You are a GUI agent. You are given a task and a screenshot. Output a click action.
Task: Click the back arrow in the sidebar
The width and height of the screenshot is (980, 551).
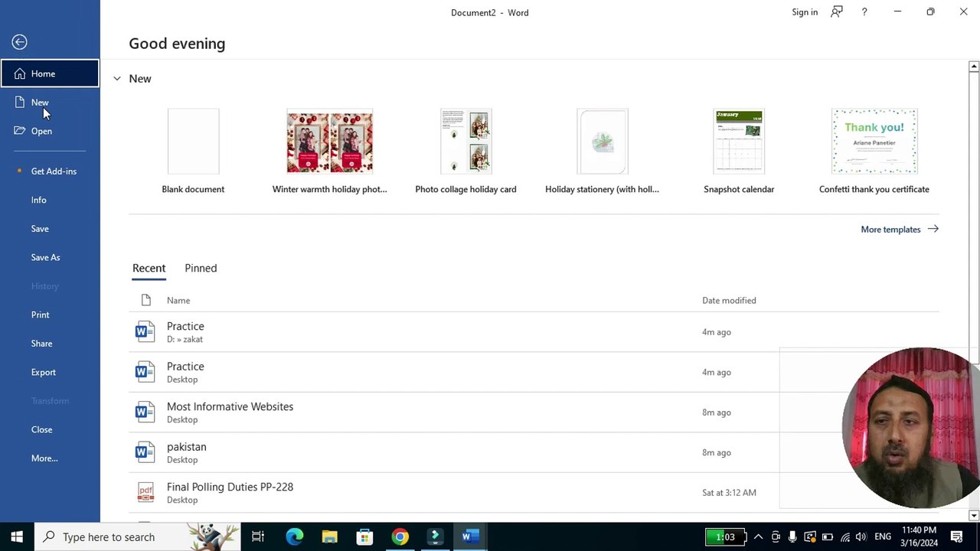[20, 42]
